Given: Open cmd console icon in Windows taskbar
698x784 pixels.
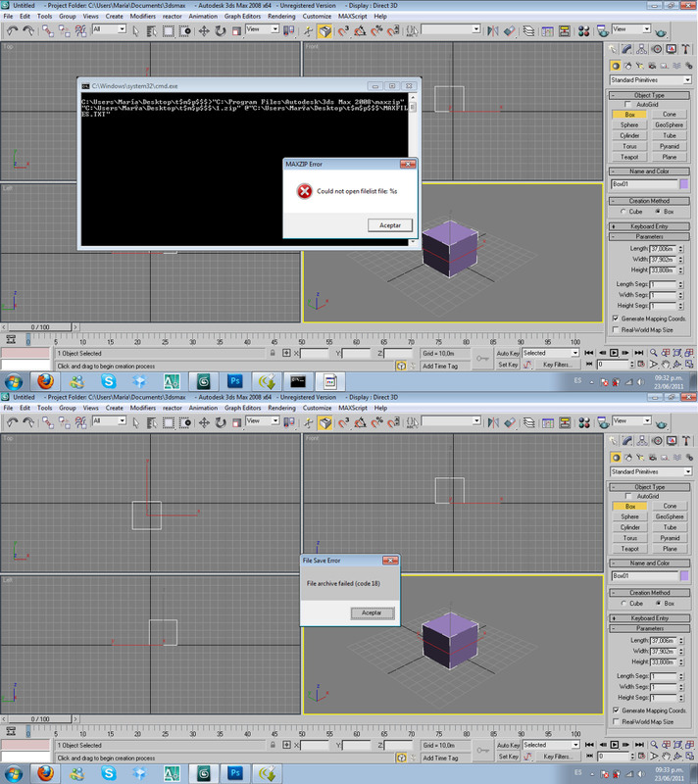Looking at the screenshot, I should pyautogui.click(x=298, y=382).
